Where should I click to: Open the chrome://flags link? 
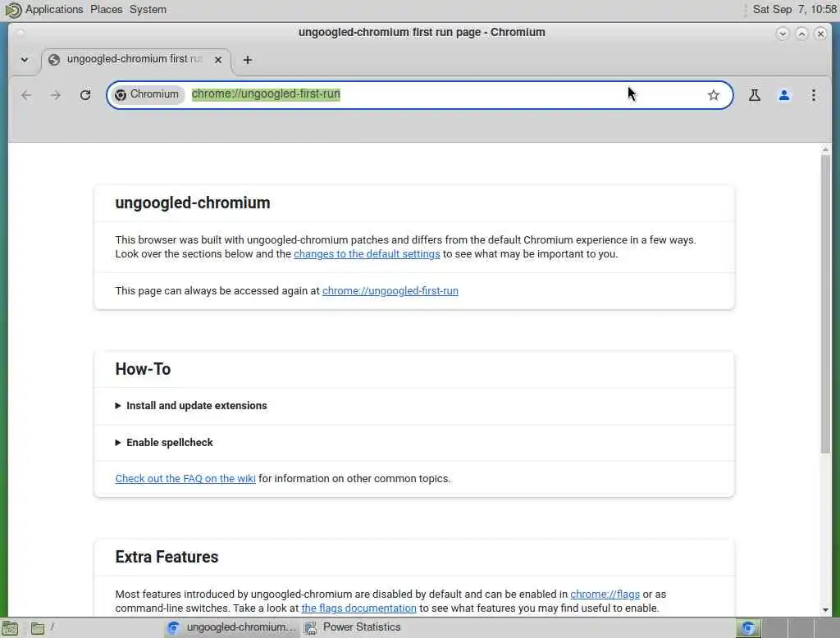click(x=605, y=594)
